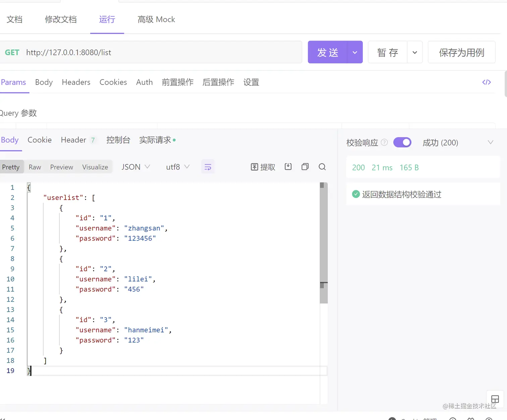The height and width of the screenshot is (420, 507).
Task: Switch to Raw view mode
Action: 35,167
